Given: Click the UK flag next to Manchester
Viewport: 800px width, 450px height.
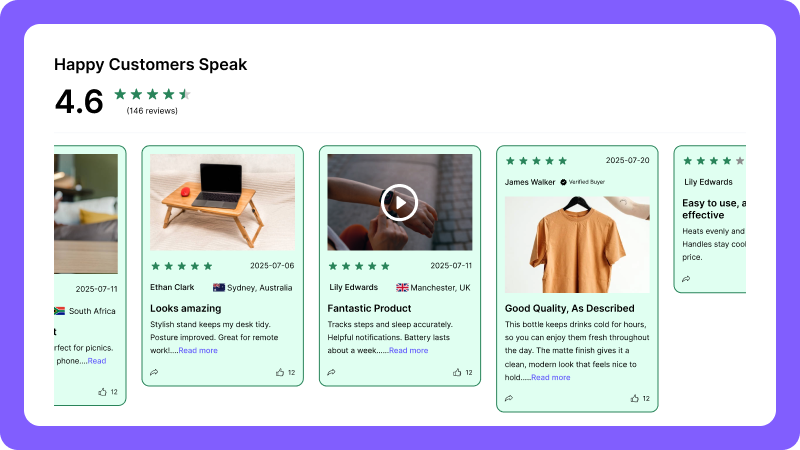Looking at the screenshot, I should 402,287.
